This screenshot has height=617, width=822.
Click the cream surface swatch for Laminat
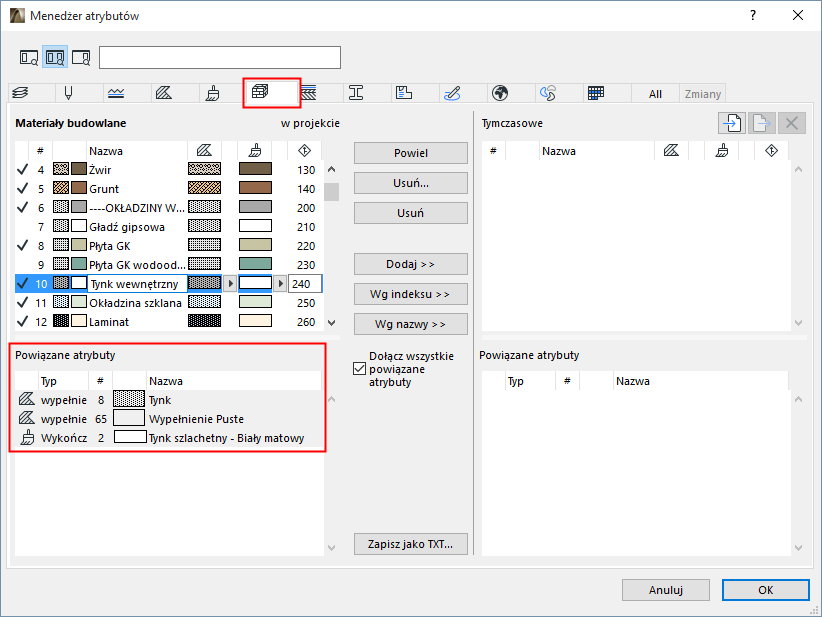pos(255,321)
